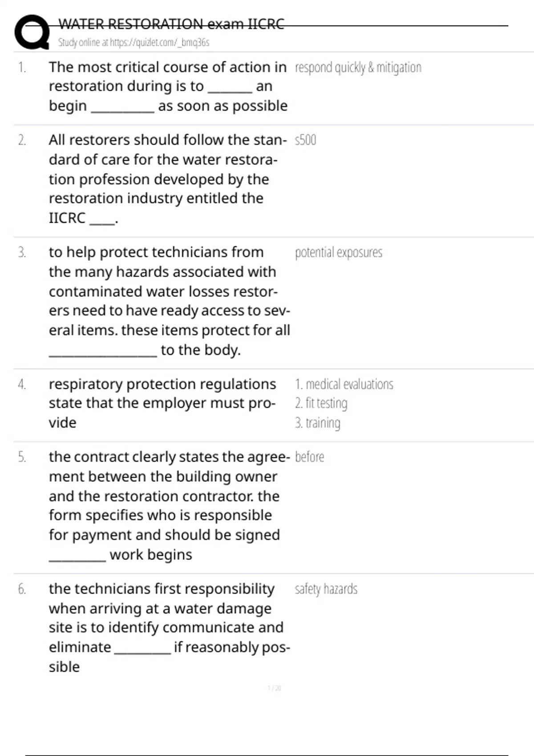This screenshot has height=756, width=534.
Task: Click the number 3 question marker
Action: tap(22, 253)
